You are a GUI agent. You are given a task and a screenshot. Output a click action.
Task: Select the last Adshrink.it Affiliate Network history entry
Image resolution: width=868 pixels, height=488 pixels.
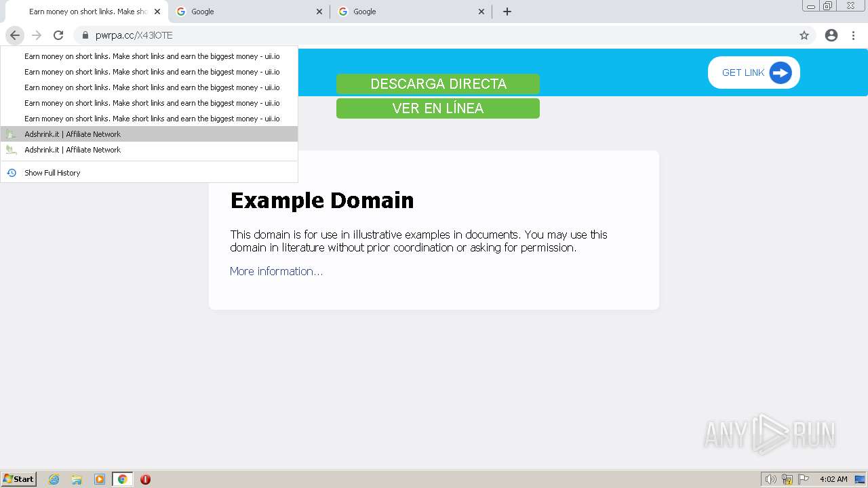(149, 150)
